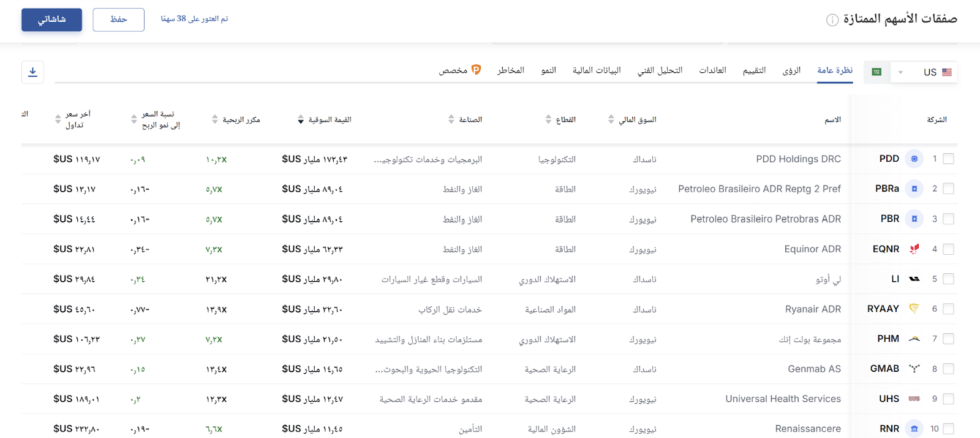Open the RYAAY ticker link
Screen dimensions: 980x438
(x=883, y=309)
